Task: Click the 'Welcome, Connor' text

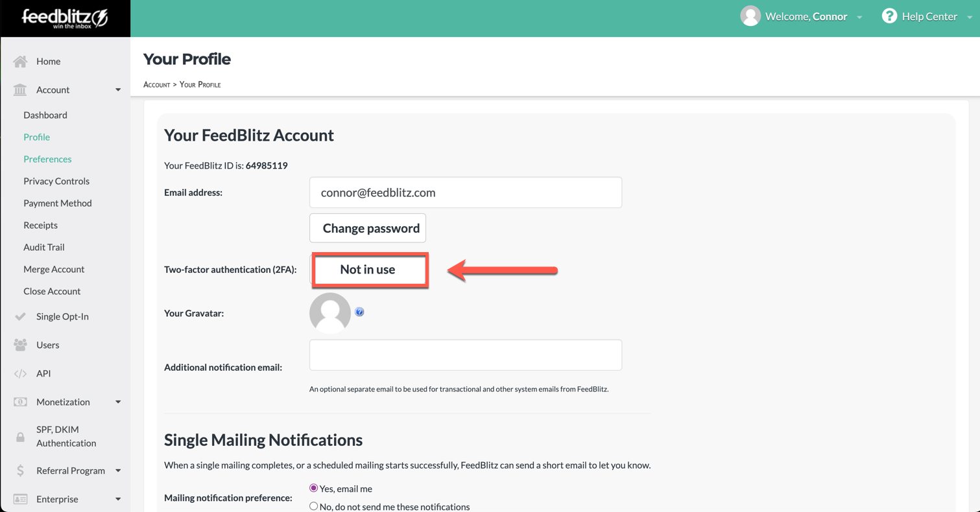Action: [x=806, y=16]
